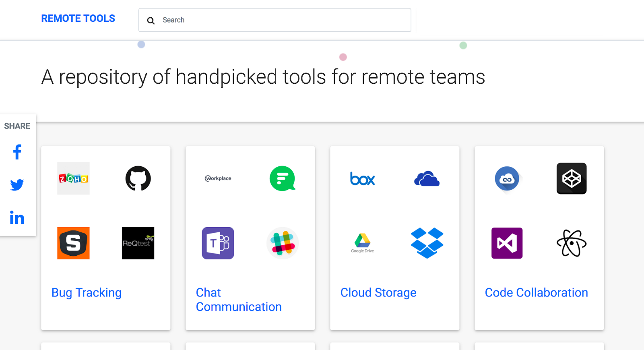Open the Cloud Storage category
This screenshot has height=350, width=644.
[378, 292]
